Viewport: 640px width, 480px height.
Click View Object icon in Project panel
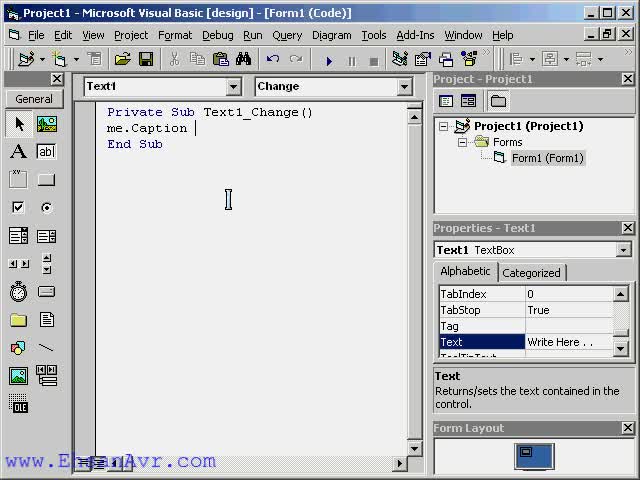[469, 101]
